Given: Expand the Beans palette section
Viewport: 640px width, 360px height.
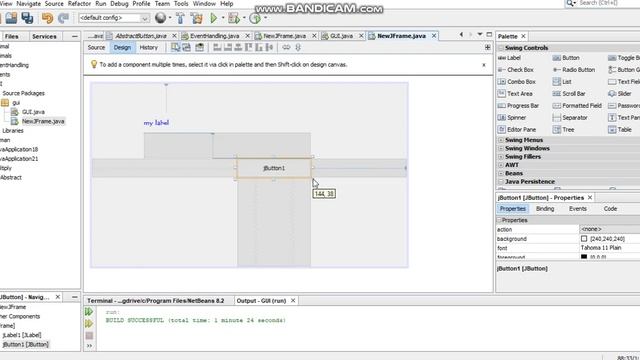Looking at the screenshot, I should point(501,173).
